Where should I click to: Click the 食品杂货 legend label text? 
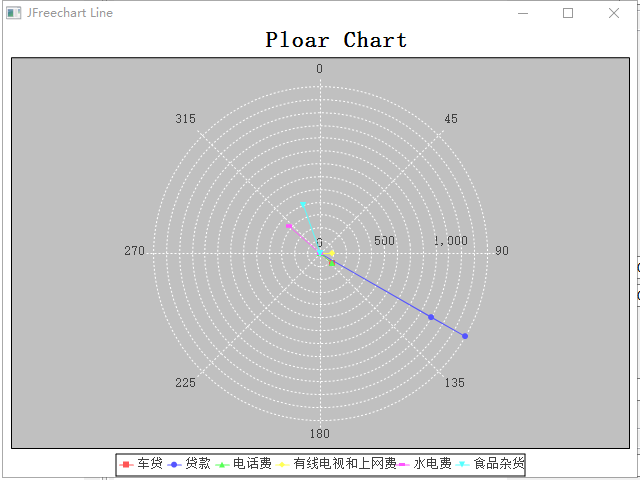(x=498, y=465)
